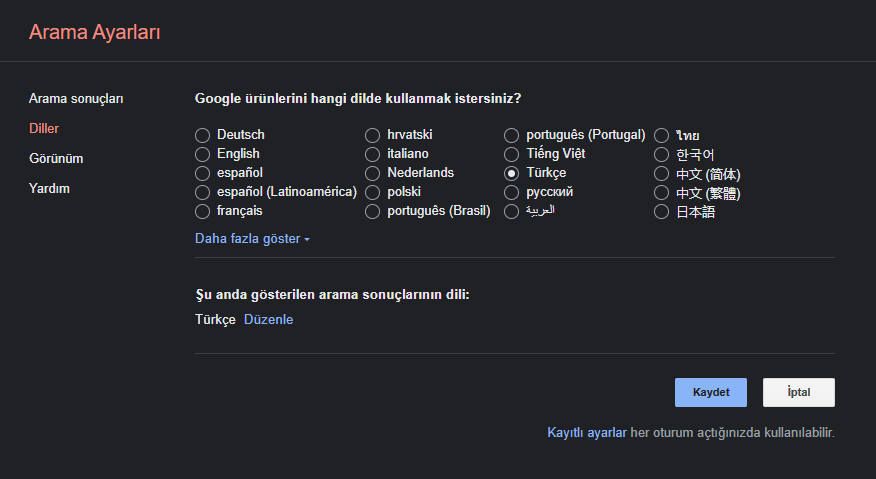Open the Kayıtlı ayarlar link
Screen dimensions: 876x479
tap(586, 433)
